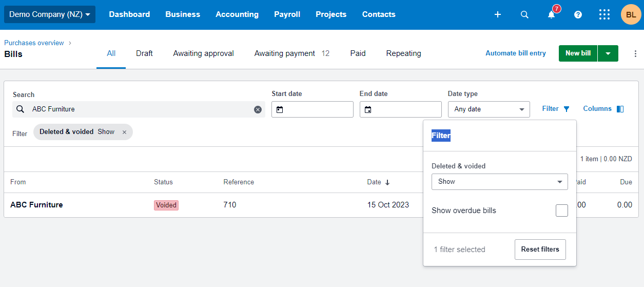Open the Date type dropdown

[489, 109]
